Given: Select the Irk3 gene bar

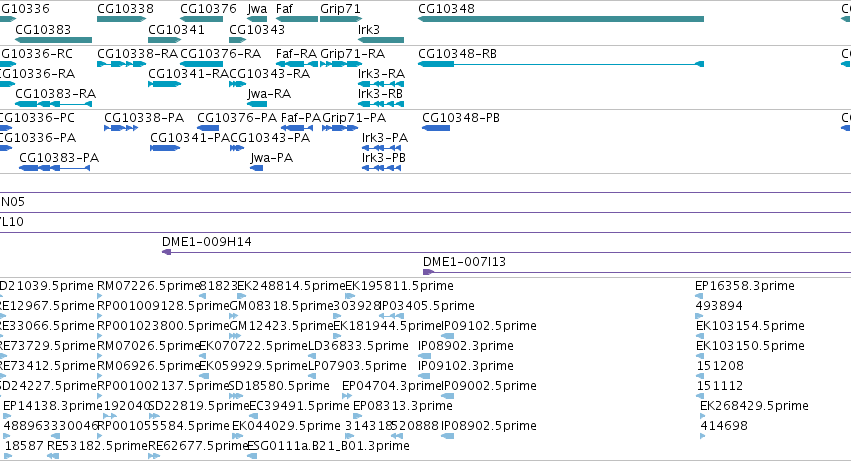Looking at the screenshot, I should coord(381,40).
